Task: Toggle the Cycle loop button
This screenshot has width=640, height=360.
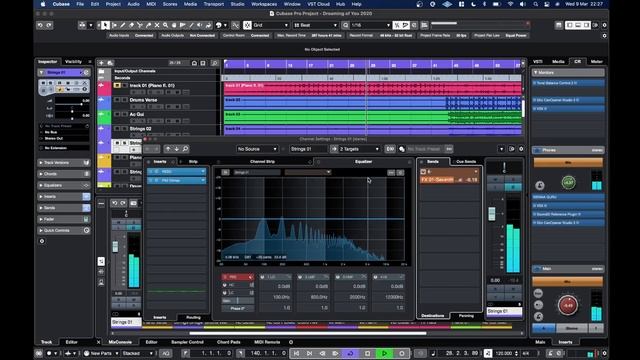Action: tap(350, 353)
